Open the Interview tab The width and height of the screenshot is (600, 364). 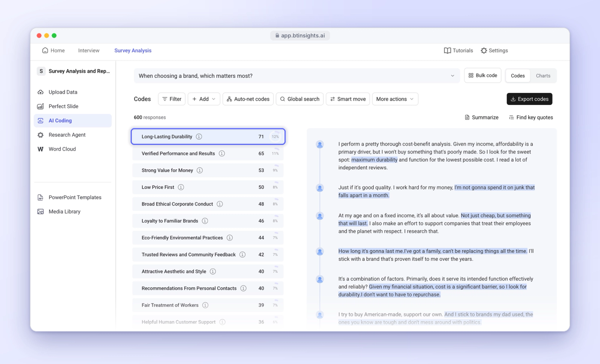[89, 51]
